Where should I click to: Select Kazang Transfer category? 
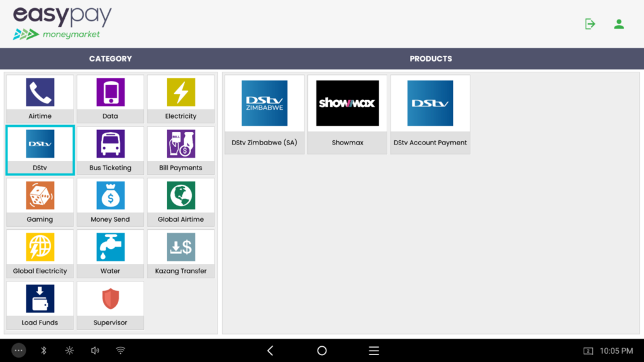point(180,254)
